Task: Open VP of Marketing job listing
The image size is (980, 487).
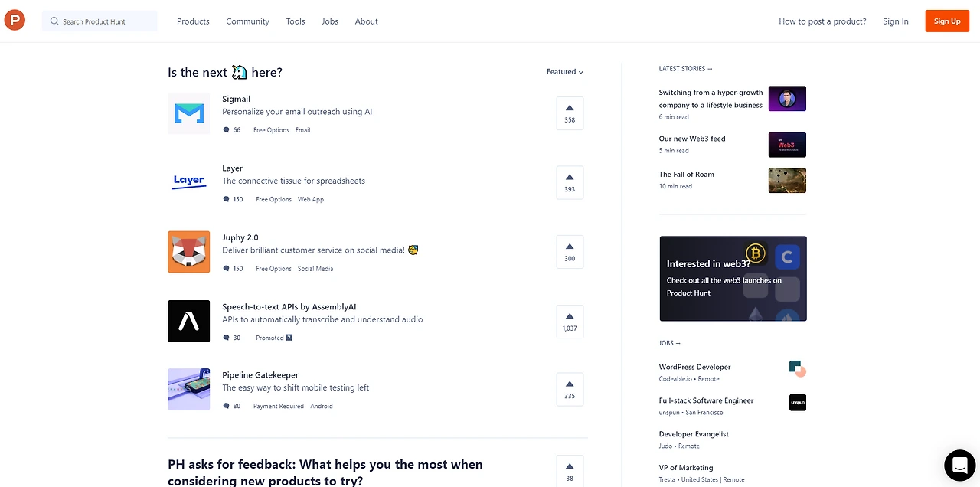Action: 686,468
